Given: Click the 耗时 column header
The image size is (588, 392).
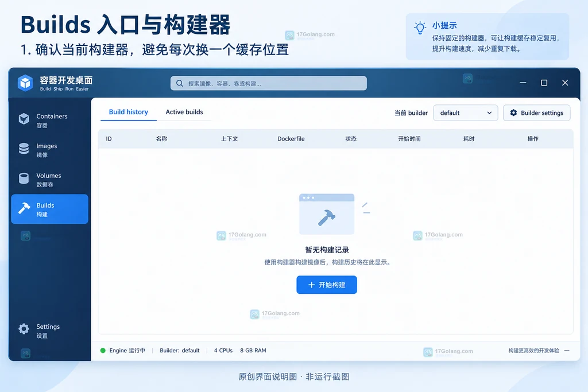Looking at the screenshot, I should [x=469, y=139].
